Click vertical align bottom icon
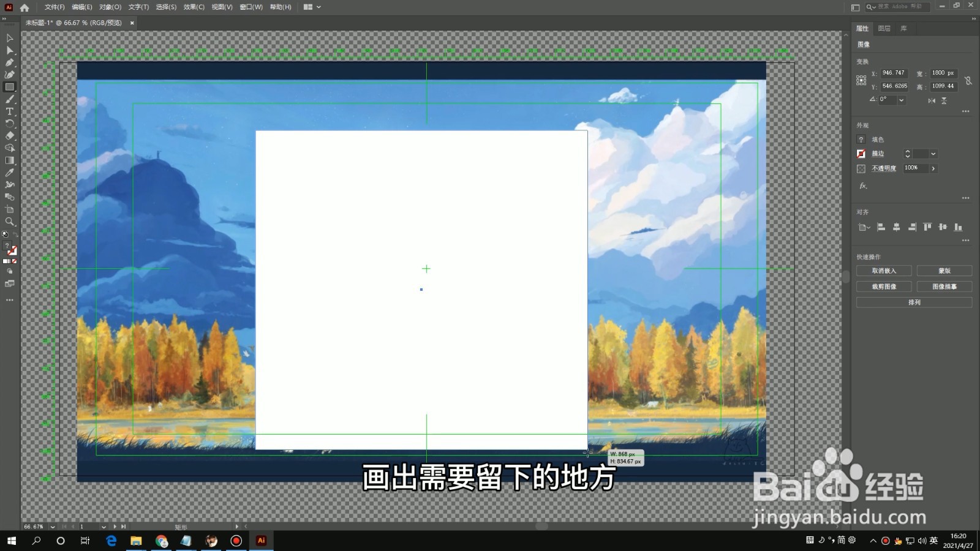This screenshot has height=551, width=980. (x=958, y=227)
